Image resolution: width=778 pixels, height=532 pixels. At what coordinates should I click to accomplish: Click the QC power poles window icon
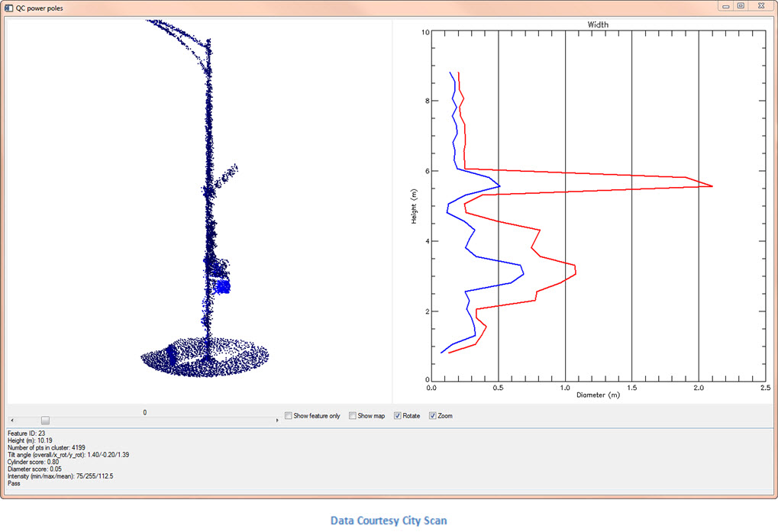[8, 6]
